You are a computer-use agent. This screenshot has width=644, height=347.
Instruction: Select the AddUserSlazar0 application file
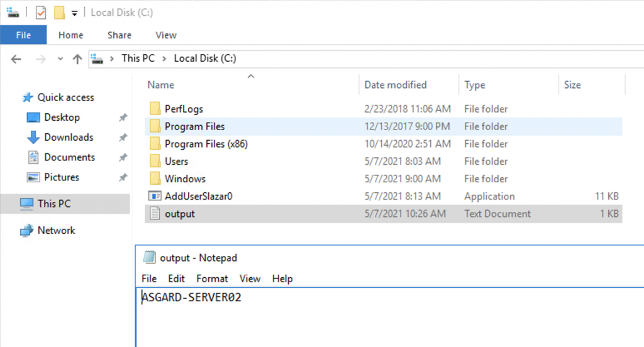tap(198, 196)
